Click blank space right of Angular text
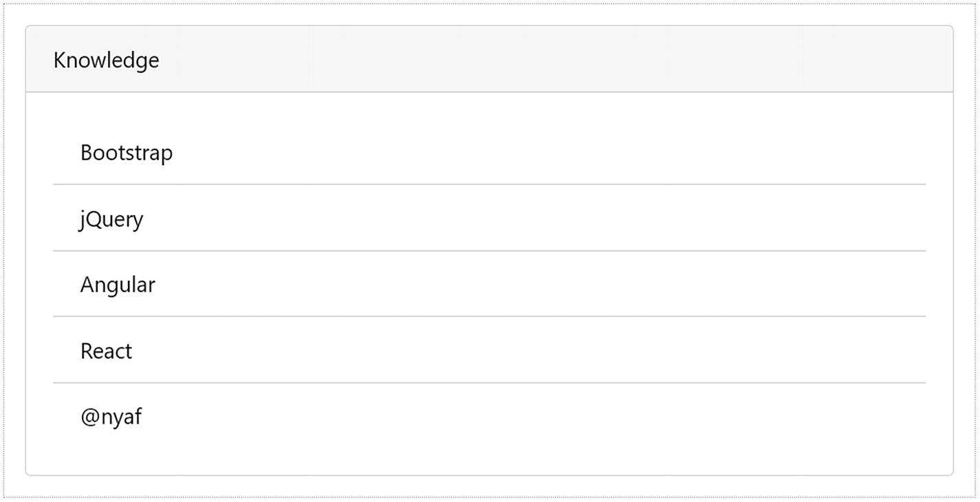Image resolution: width=980 pixels, height=502 pixels. coord(550,285)
